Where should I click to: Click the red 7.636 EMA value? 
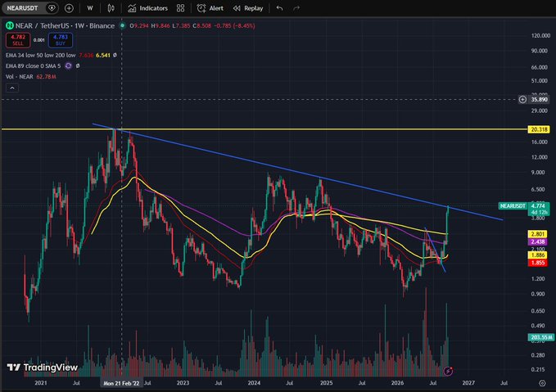86,56
